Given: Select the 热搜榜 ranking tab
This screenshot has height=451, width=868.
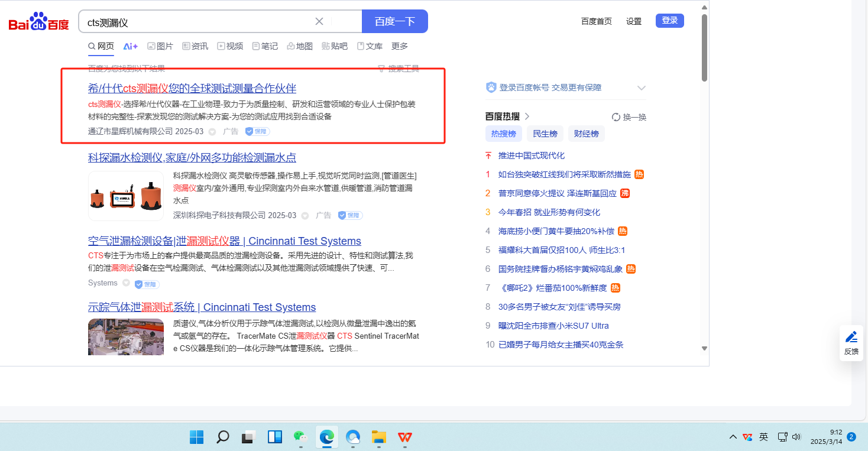Looking at the screenshot, I should pyautogui.click(x=503, y=134).
